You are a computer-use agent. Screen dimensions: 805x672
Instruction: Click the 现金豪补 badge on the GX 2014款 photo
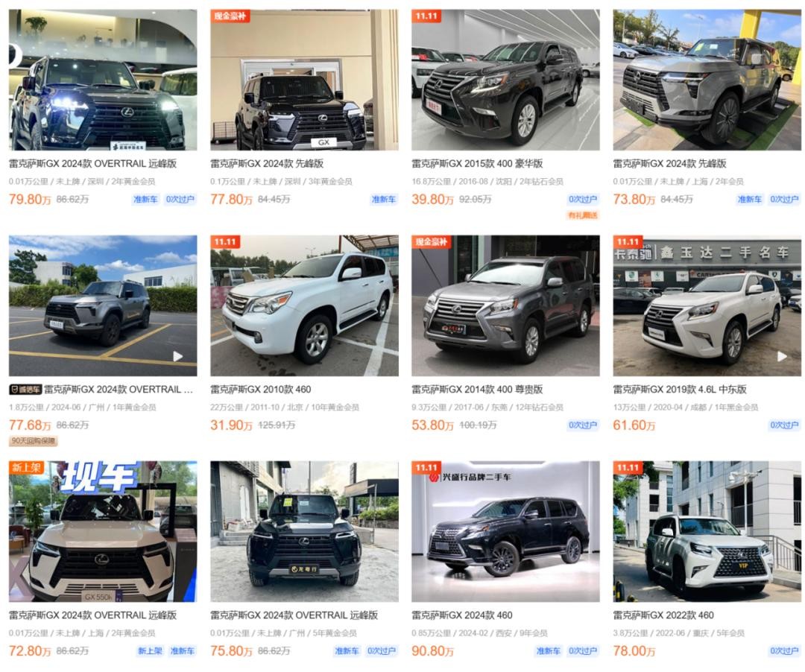tap(432, 241)
